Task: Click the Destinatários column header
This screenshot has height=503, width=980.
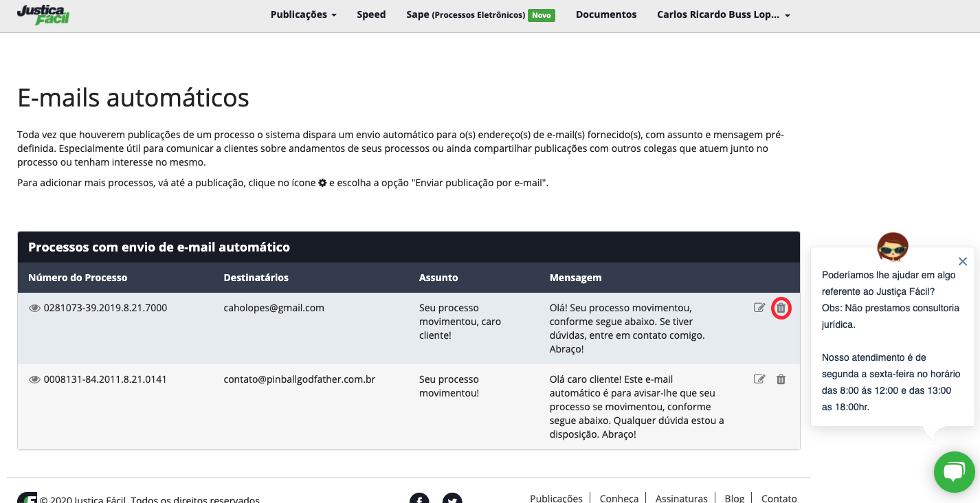Action: (256, 278)
